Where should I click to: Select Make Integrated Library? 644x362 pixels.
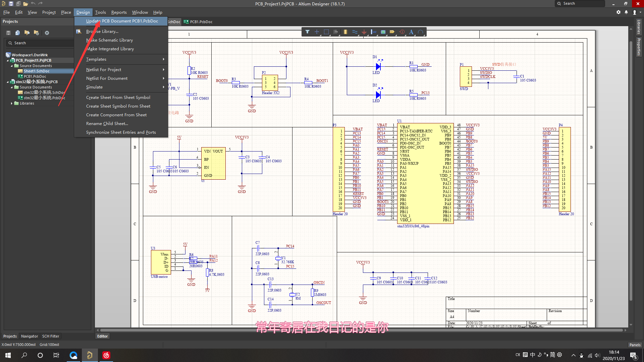[x=121, y=49]
